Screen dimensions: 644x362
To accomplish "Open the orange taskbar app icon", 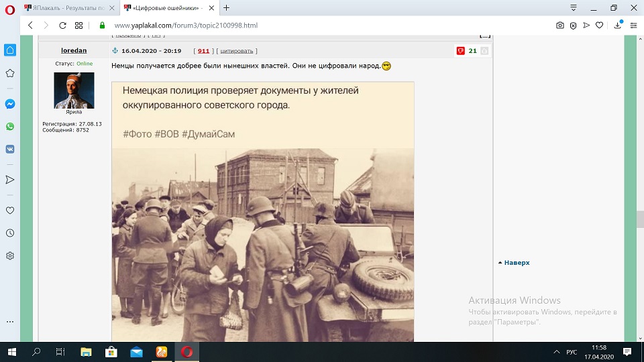I will tap(162, 352).
